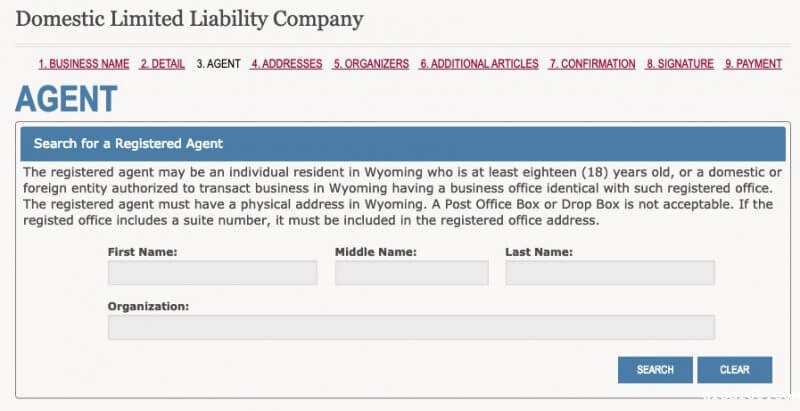Open the Signature step link
800x411 pixels.
point(680,64)
